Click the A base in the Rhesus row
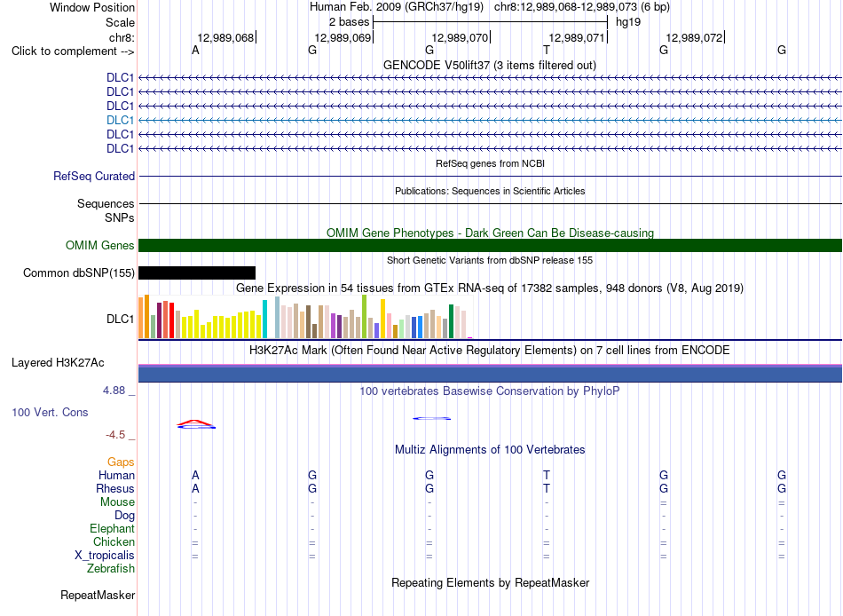The width and height of the screenshot is (843, 616). click(x=195, y=488)
